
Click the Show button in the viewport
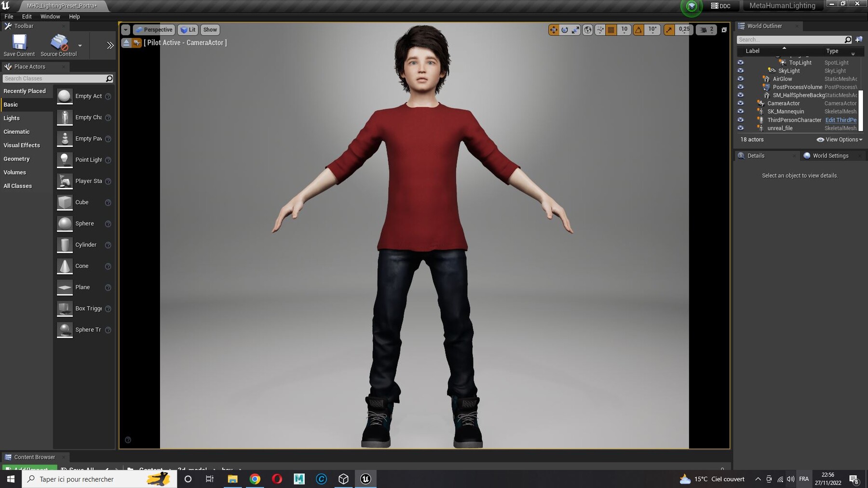pos(210,29)
